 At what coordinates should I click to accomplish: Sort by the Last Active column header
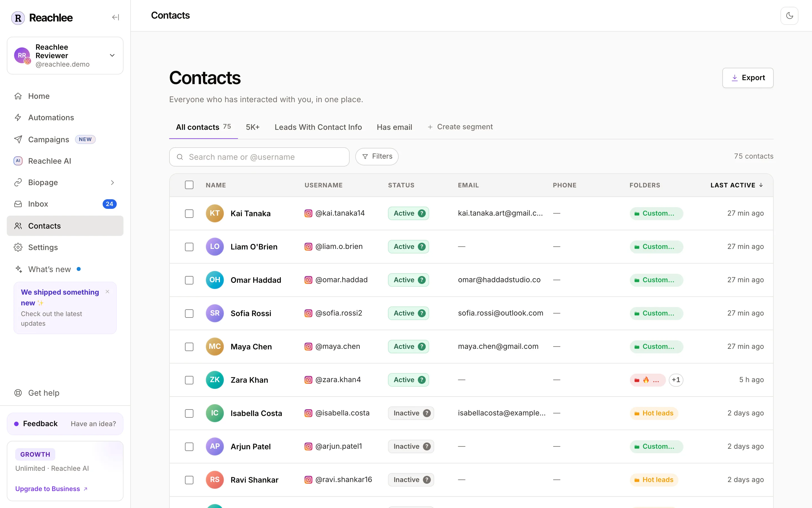point(737,185)
